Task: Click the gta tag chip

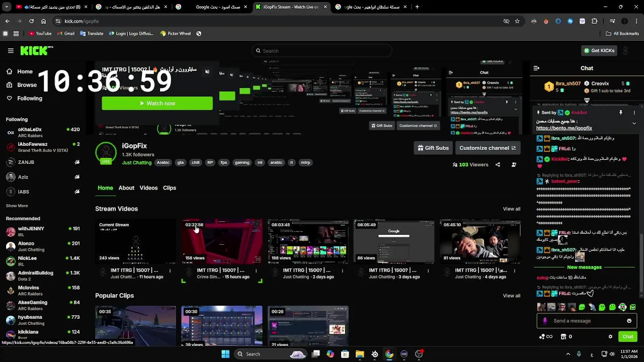Action: click(181, 162)
